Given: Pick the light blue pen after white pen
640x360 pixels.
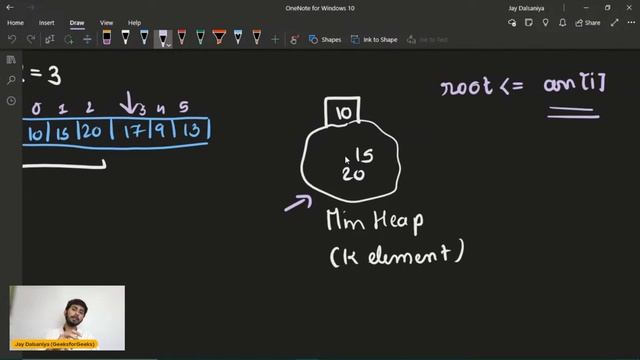Looking at the screenshot, I should pos(144,38).
